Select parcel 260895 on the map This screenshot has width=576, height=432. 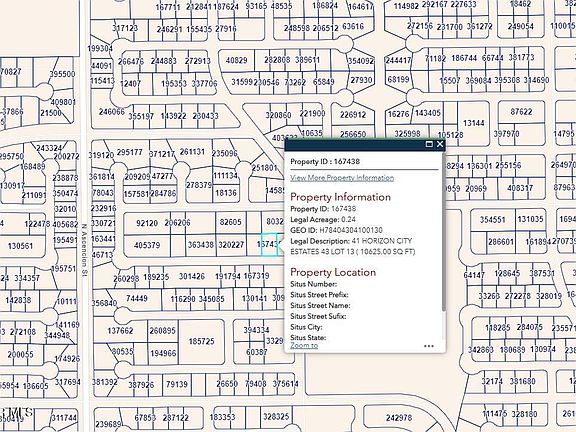pyautogui.click(x=162, y=331)
